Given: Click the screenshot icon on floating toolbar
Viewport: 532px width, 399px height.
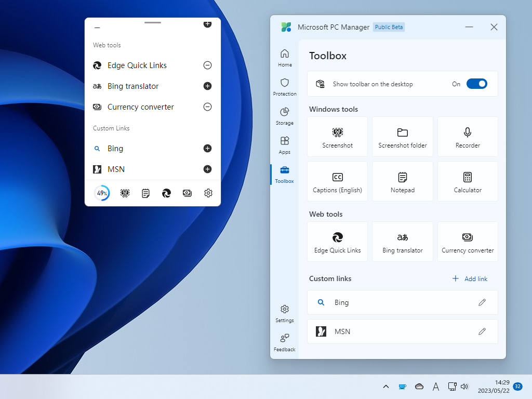Looking at the screenshot, I should (x=125, y=193).
